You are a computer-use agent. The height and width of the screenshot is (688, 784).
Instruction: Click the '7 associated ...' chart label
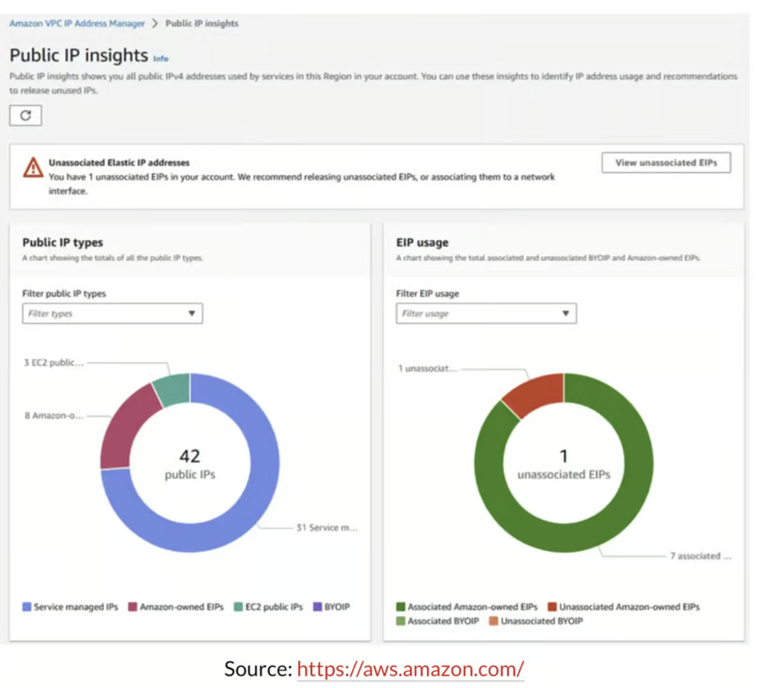[x=700, y=556]
